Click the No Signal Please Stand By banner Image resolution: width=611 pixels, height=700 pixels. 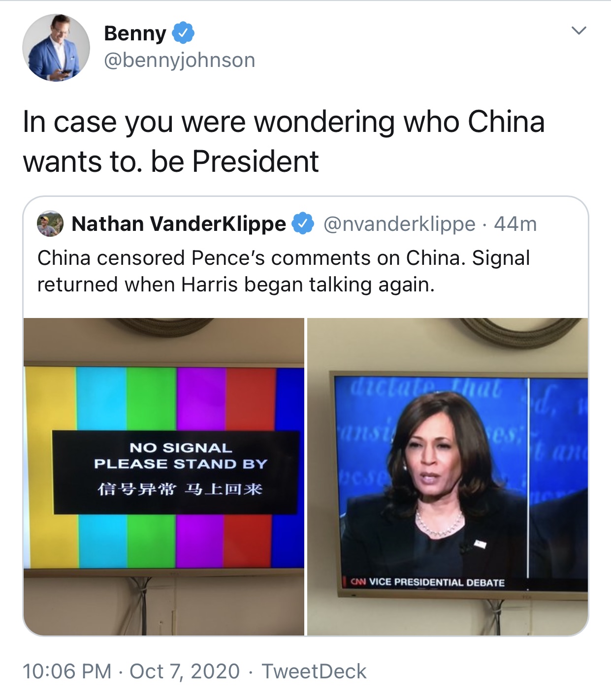[176, 472]
